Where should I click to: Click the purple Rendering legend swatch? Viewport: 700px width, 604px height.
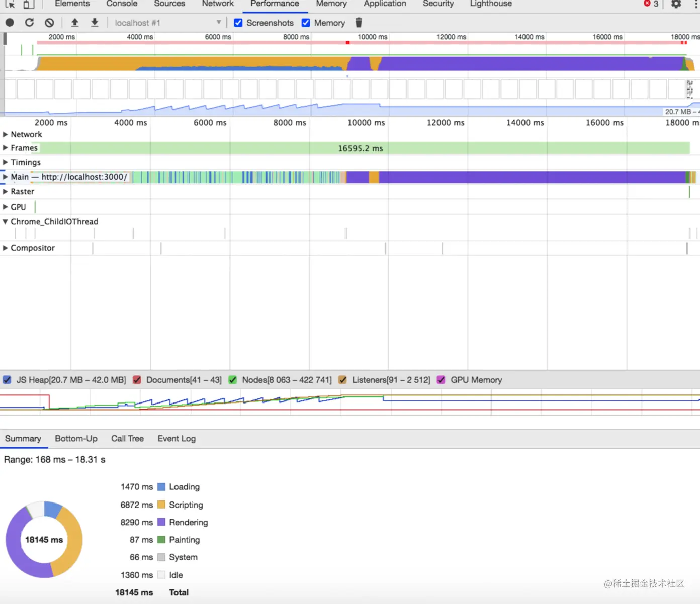pos(161,522)
